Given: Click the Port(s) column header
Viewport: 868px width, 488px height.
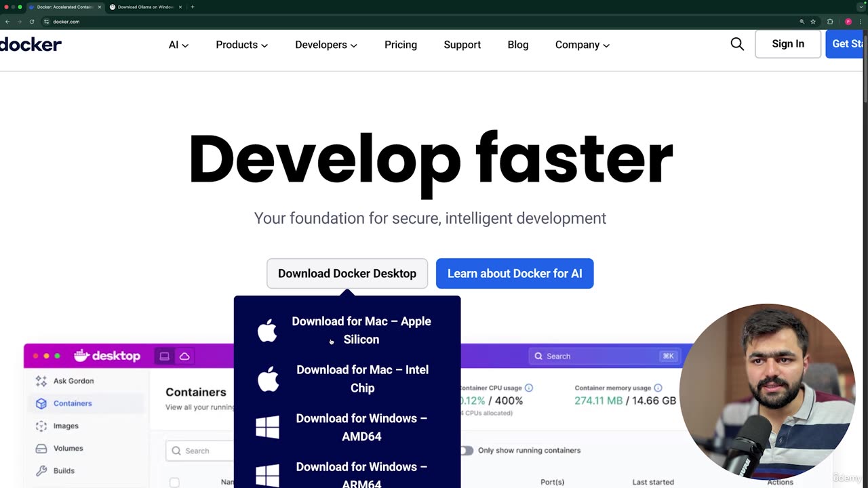Looking at the screenshot, I should [x=553, y=482].
